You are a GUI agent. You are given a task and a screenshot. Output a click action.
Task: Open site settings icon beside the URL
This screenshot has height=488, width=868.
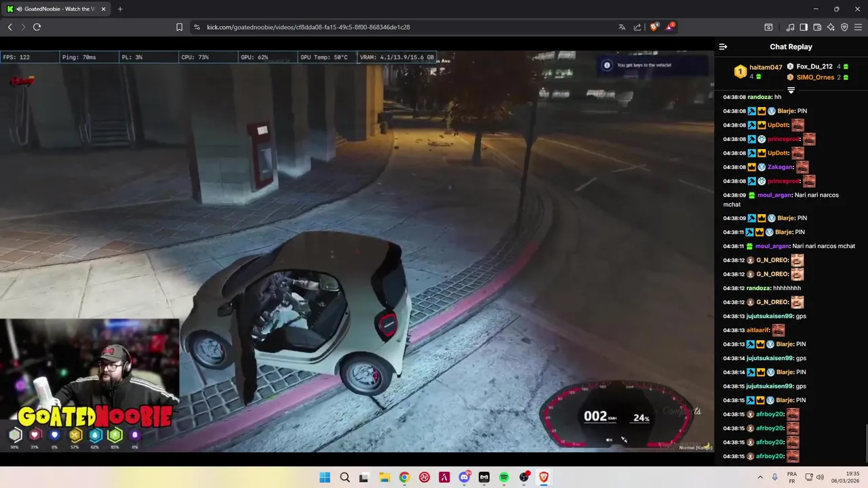197,27
